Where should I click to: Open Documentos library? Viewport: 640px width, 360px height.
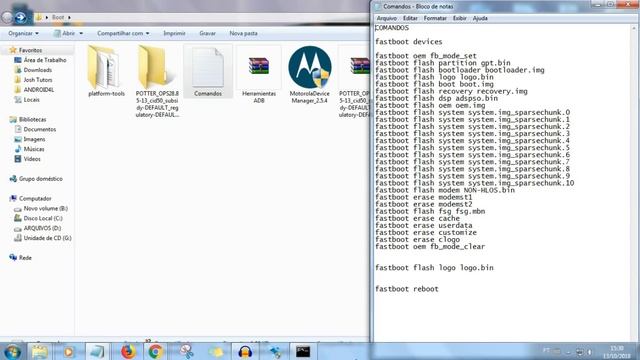point(35,129)
